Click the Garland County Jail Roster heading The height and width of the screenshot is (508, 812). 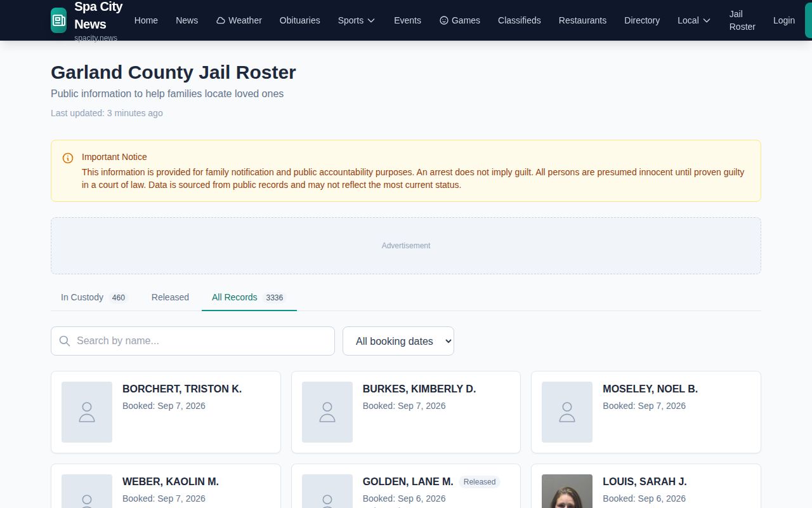pos(173,72)
